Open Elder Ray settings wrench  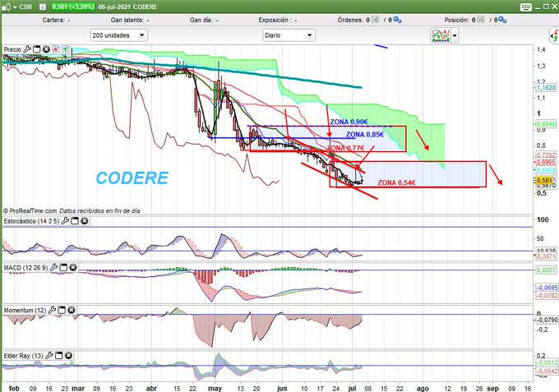click(49, 355)
